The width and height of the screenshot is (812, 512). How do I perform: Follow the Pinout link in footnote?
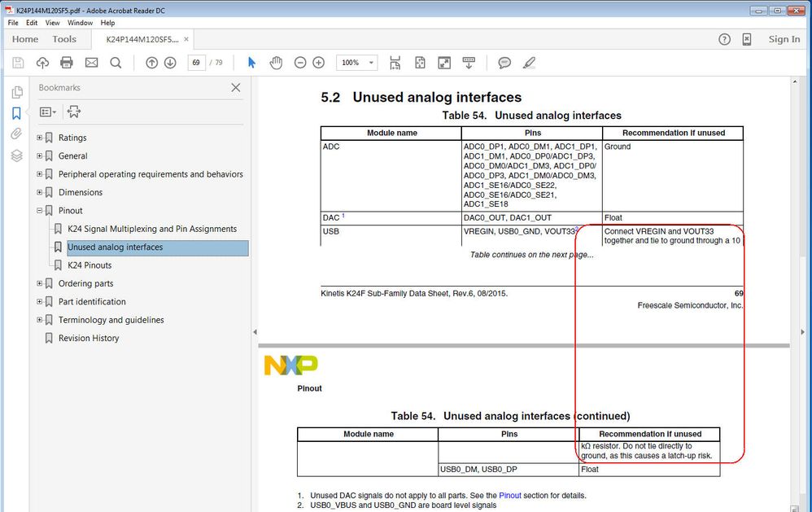[509, 496]
